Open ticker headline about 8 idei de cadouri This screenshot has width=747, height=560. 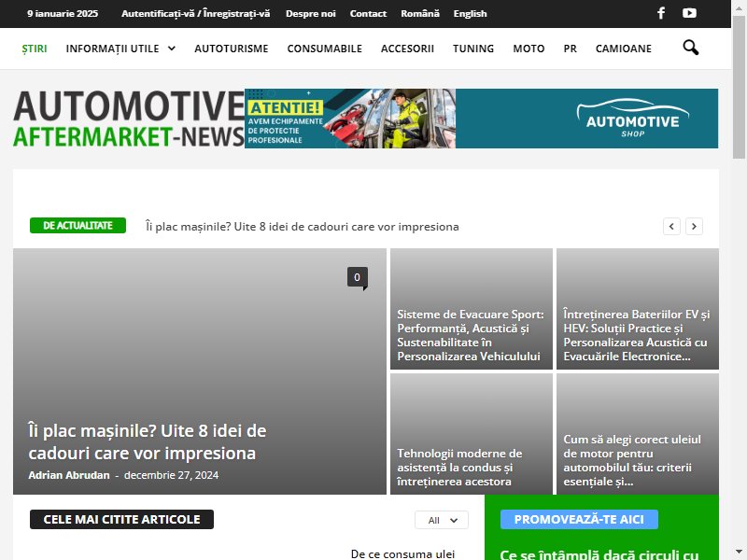[302, 227]
